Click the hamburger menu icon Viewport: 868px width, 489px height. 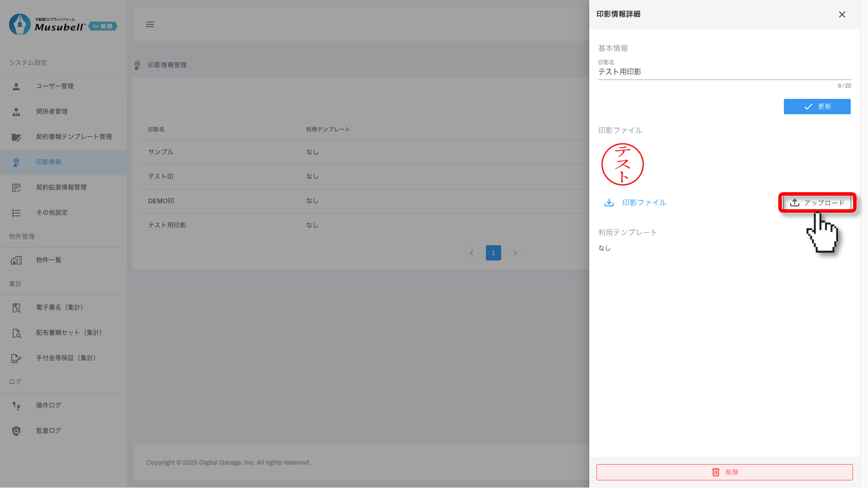[150, 24]
